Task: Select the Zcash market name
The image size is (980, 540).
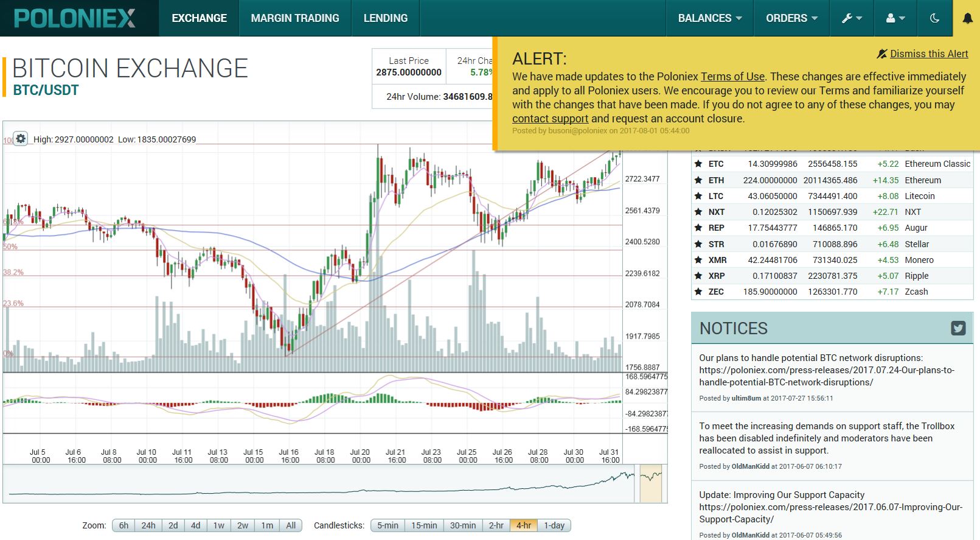Action: click(x=916, y=292)
